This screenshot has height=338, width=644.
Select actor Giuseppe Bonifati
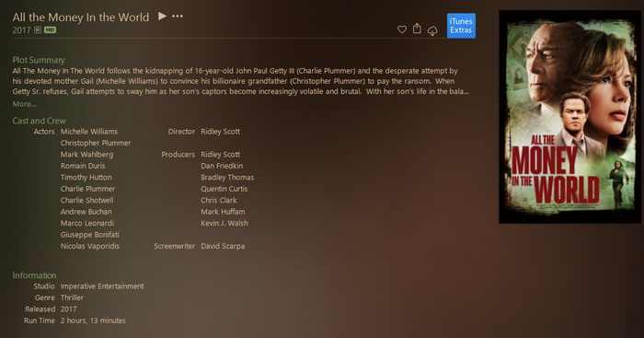click(89, 235)
